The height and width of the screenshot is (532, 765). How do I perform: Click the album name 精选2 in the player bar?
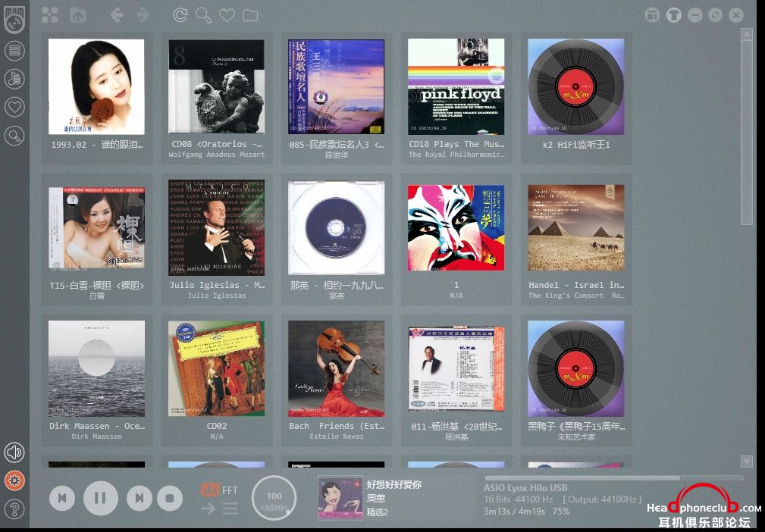(x=378, y=512)
